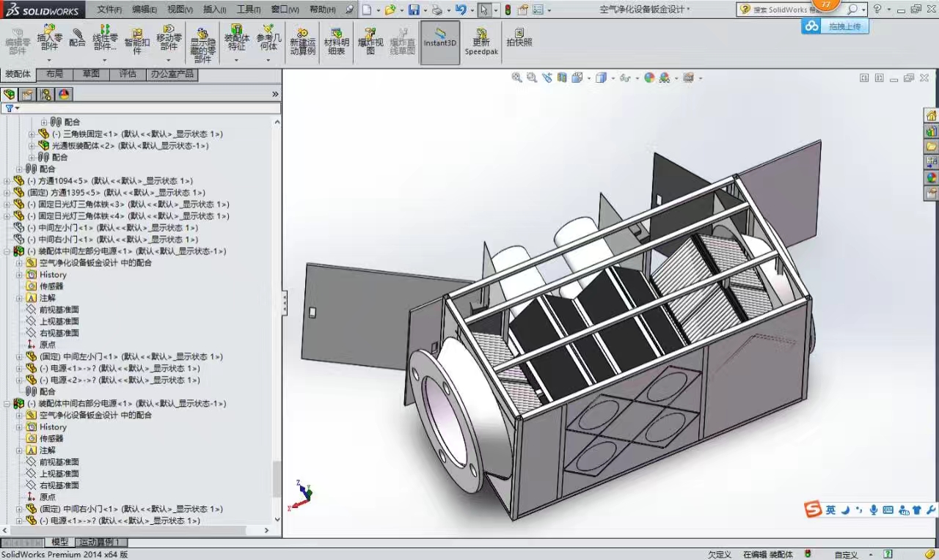Click the filter funnel in feature tree

point(10,108)
